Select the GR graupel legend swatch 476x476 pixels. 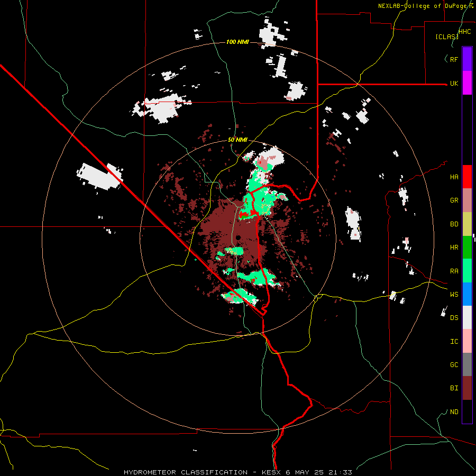click(467, 200)
